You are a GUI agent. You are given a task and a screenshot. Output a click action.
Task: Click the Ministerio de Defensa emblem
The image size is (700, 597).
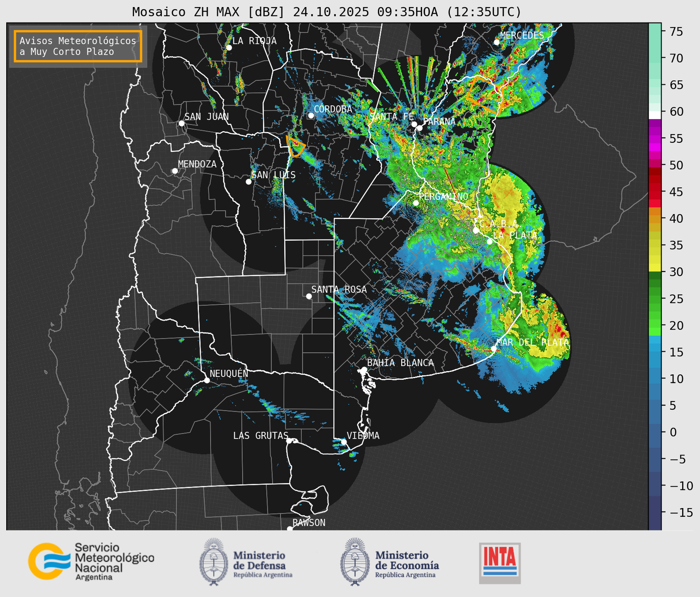214,562
